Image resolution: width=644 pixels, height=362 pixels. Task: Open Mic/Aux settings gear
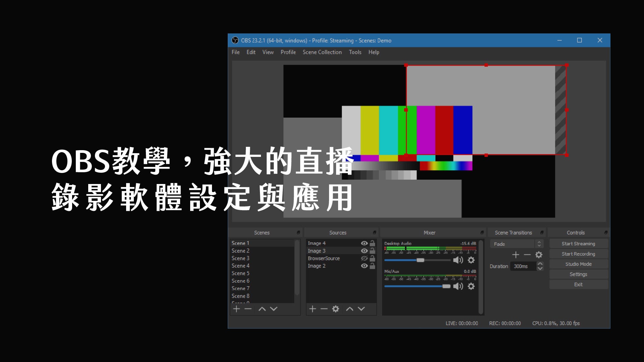pyautogui.click(x=471, y=286)
